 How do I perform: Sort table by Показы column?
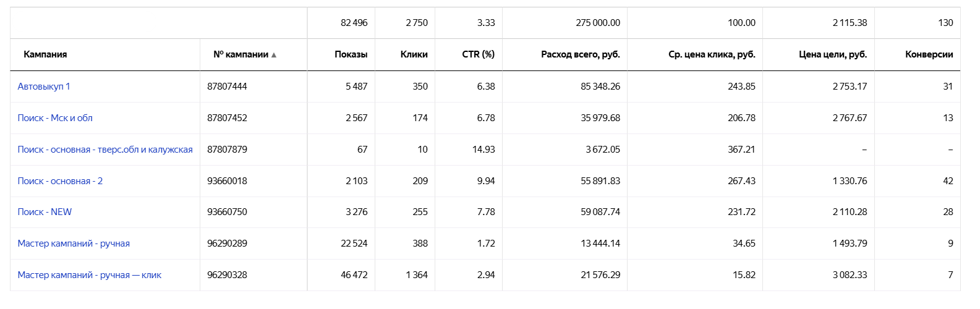(x=351, y=54)
